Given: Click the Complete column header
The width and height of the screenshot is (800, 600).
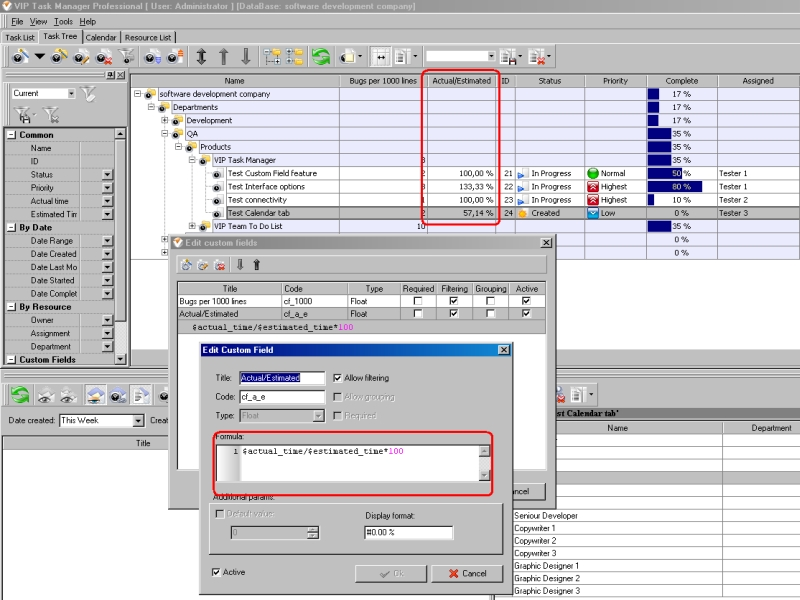Looking at the screenshot, I should 682,81.
